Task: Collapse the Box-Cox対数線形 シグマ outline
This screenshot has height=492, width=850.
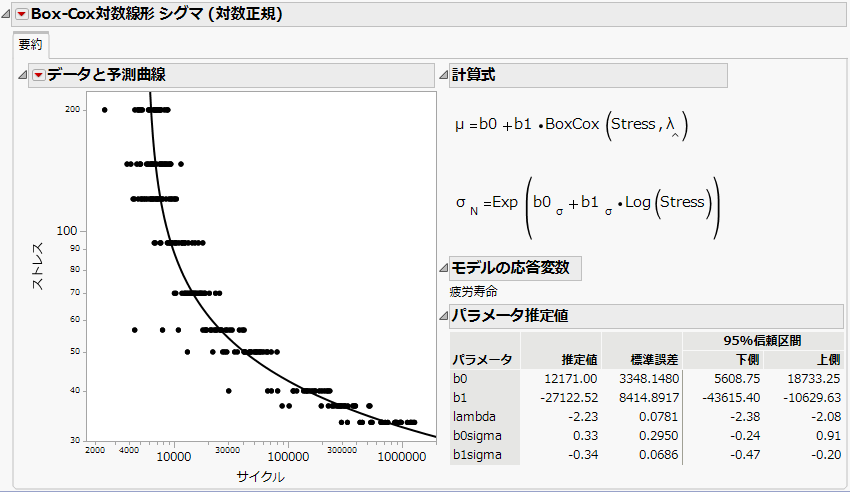Action: [6, 15]
